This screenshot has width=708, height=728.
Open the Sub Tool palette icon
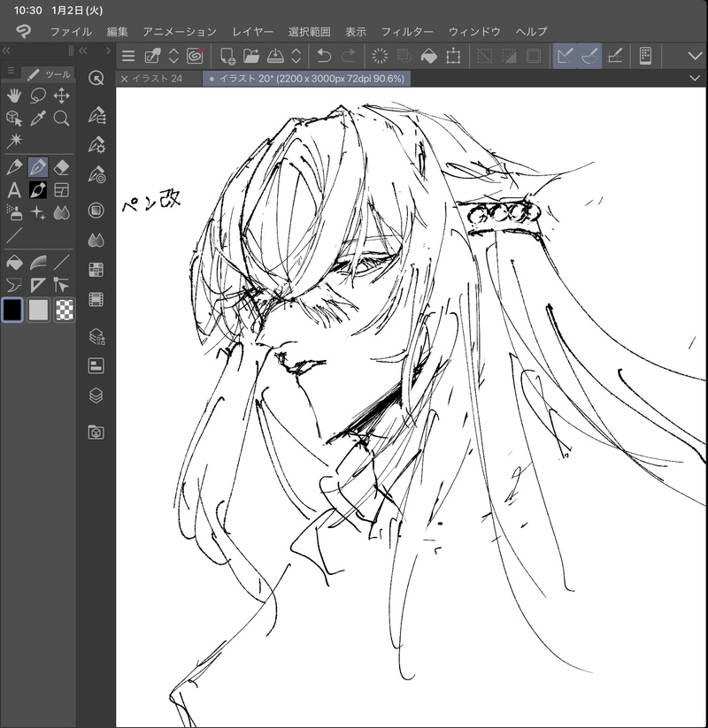point(96,115)
